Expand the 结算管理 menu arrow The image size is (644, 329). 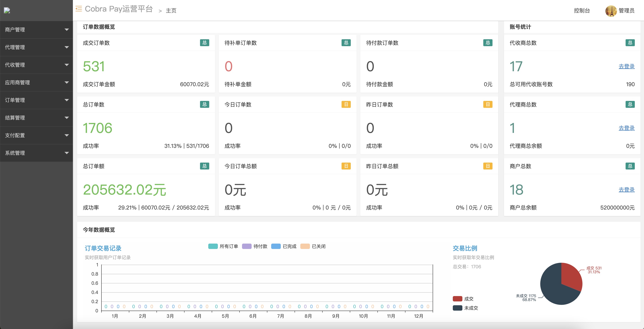(x=67, y=118)
